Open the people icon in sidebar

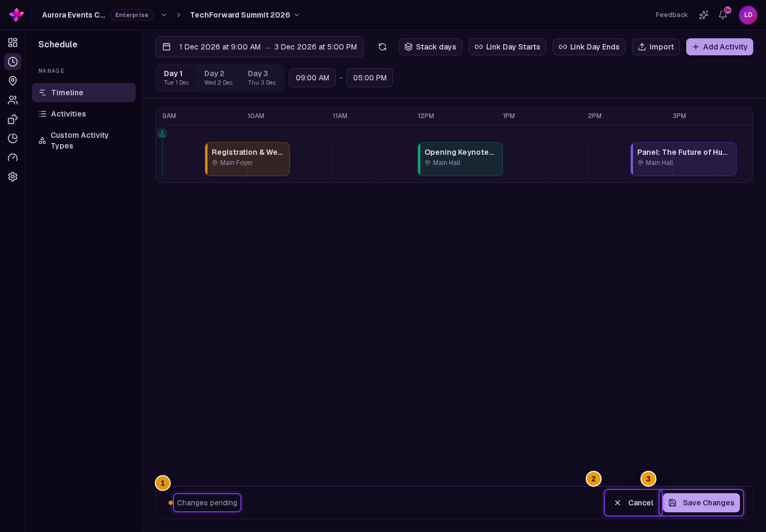[13, 100]
